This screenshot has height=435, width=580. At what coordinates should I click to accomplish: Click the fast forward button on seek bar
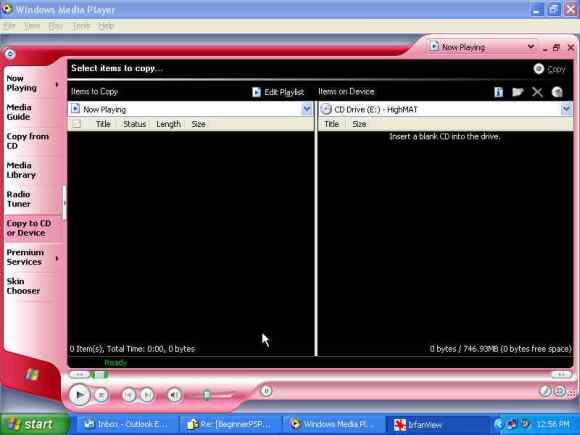pyautogui.click(x=562, y=375)
